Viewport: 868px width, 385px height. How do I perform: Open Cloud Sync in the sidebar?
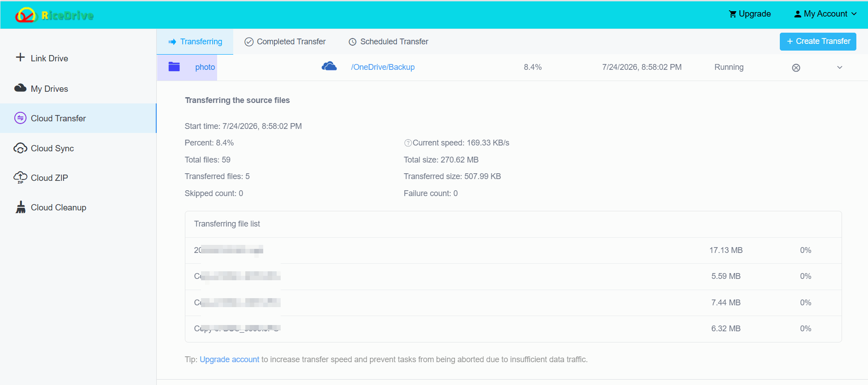(78, 148)
